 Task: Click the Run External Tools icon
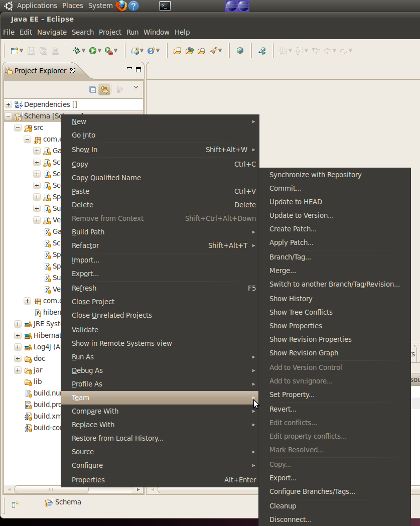109,51
